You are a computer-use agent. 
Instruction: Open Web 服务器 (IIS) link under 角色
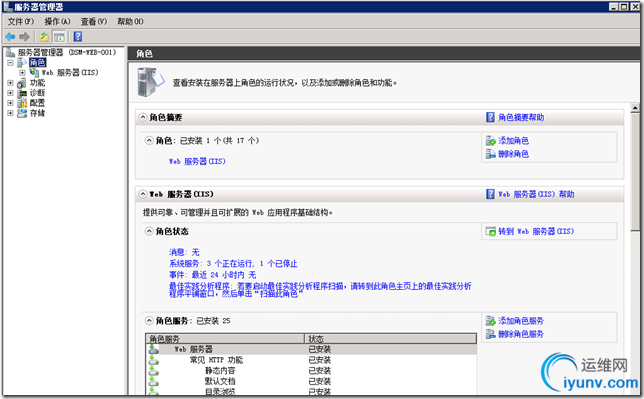197,161
